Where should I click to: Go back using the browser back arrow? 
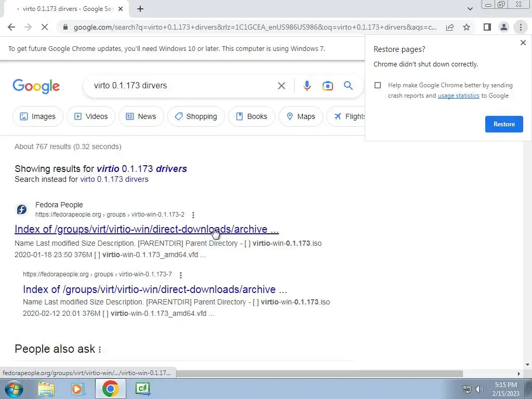point(11,27)
